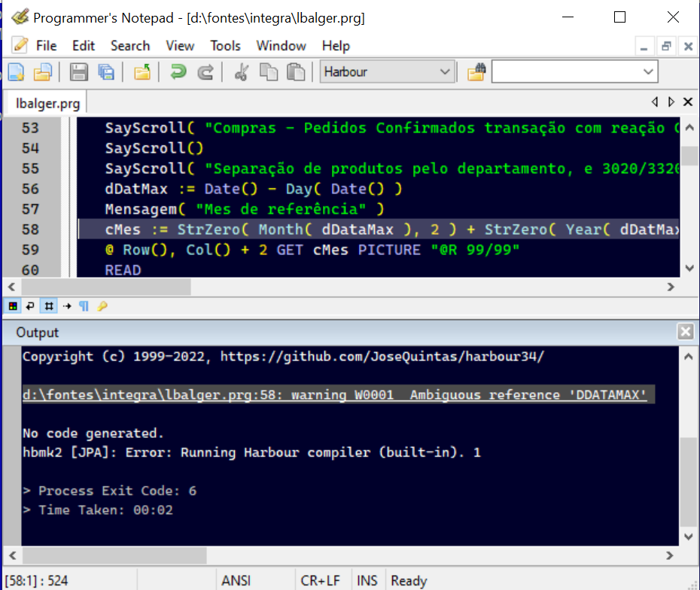Click the INS insert mode status entry
The image size is (700, 590).
coord(367,581)
